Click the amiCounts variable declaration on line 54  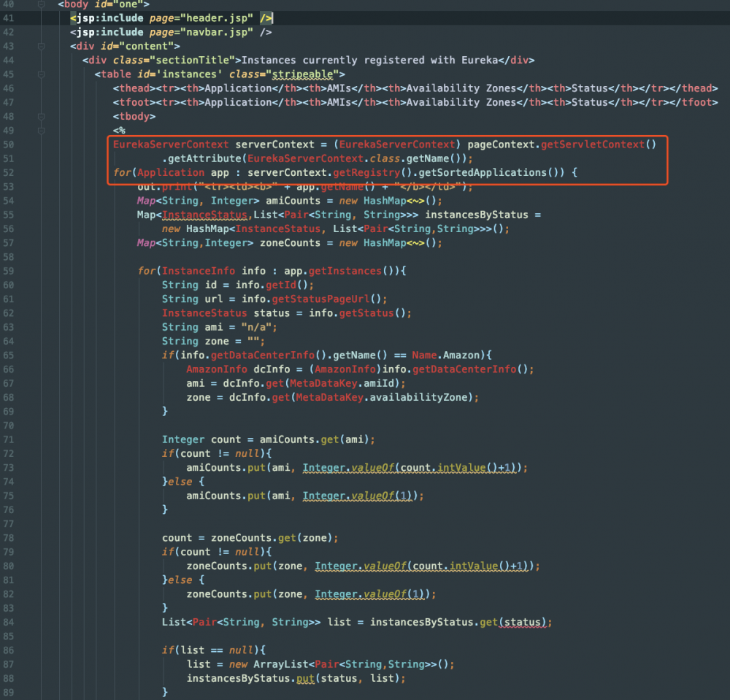[x=293, y=201]
